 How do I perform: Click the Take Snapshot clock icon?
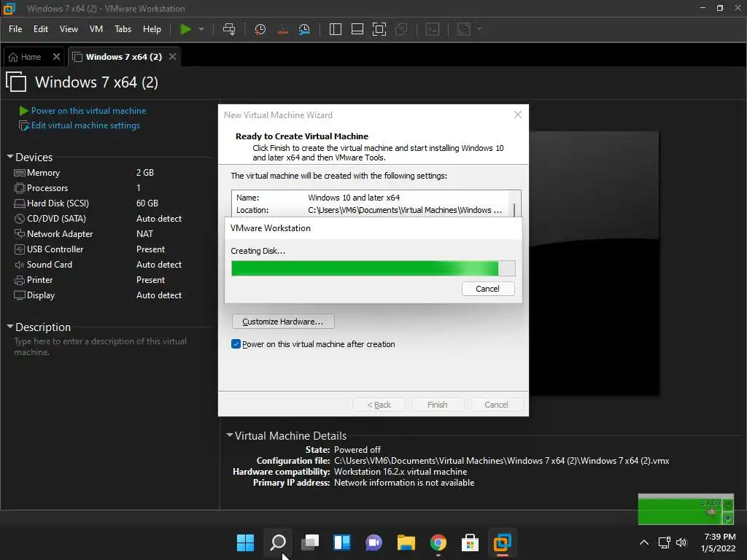coord(260,29)
